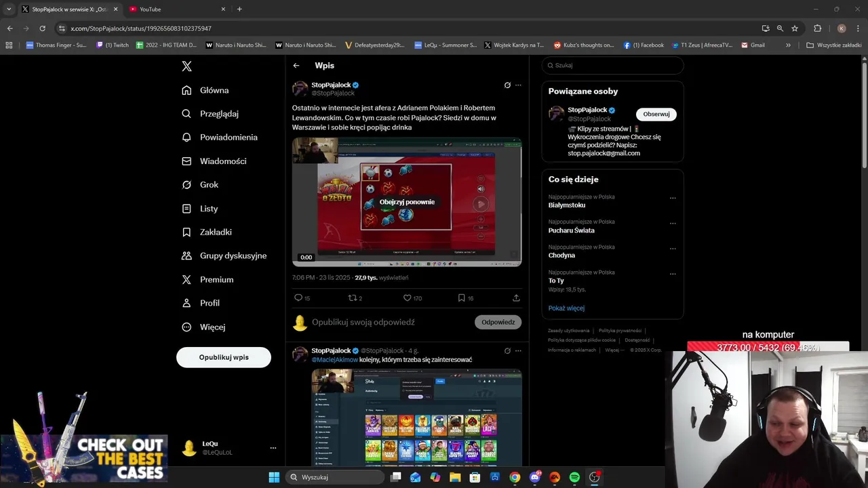Open Wiadomości messages
This screenshot has width=868, height=488.
(214, 161)
